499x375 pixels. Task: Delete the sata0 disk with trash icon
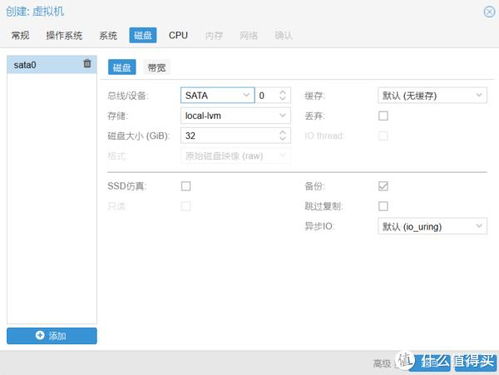pyautogui.click(x=87, y=63)
